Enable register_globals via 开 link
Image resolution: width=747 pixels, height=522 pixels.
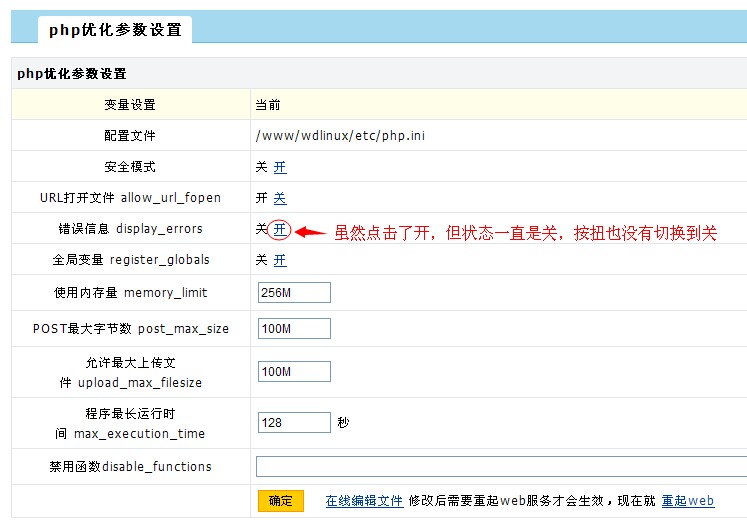point(280,260)
